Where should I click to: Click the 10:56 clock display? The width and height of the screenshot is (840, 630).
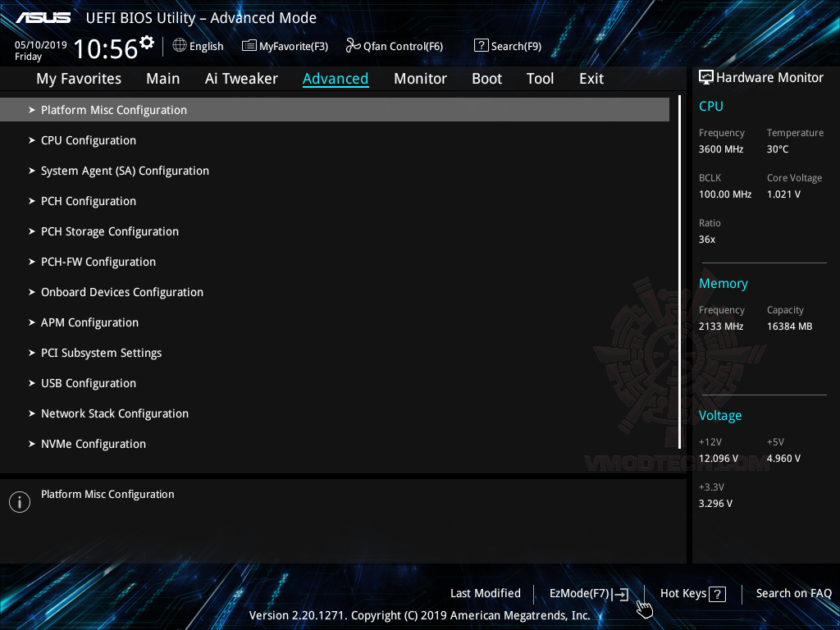[106, 48]
